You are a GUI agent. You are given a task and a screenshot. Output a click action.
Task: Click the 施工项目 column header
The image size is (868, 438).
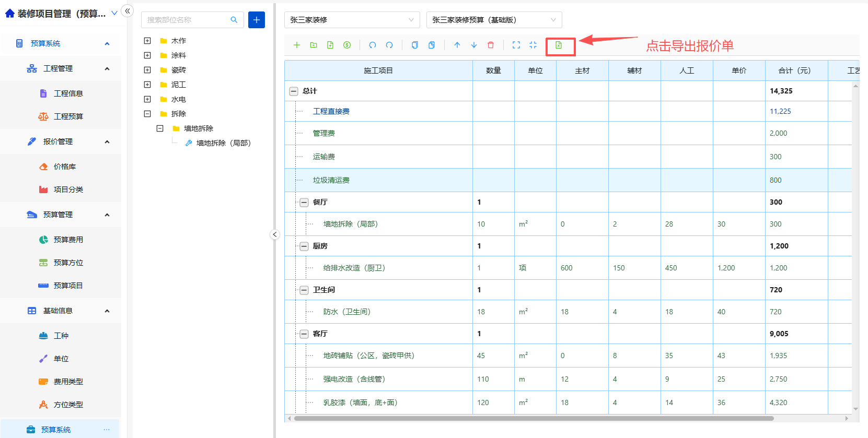tap(378, 70)
